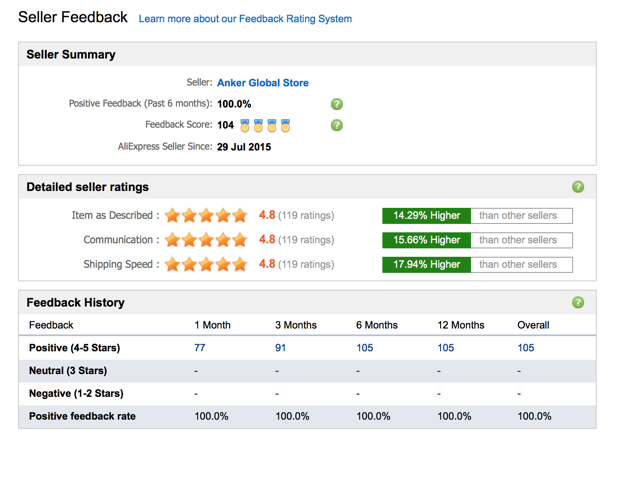
Task: View 91 positive feedbacks for 3 Months
Action: (x=281, y=348)
